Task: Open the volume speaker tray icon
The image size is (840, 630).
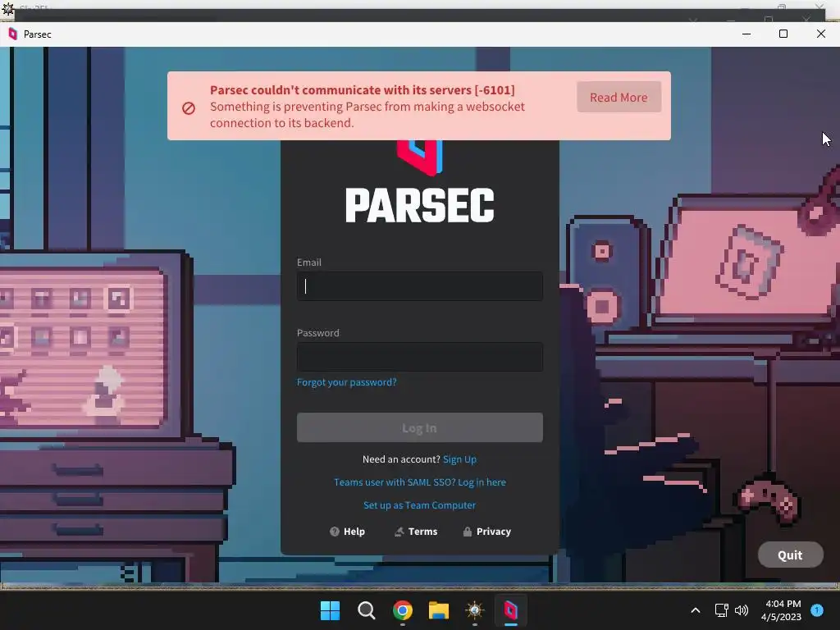Action: [742, 610]
